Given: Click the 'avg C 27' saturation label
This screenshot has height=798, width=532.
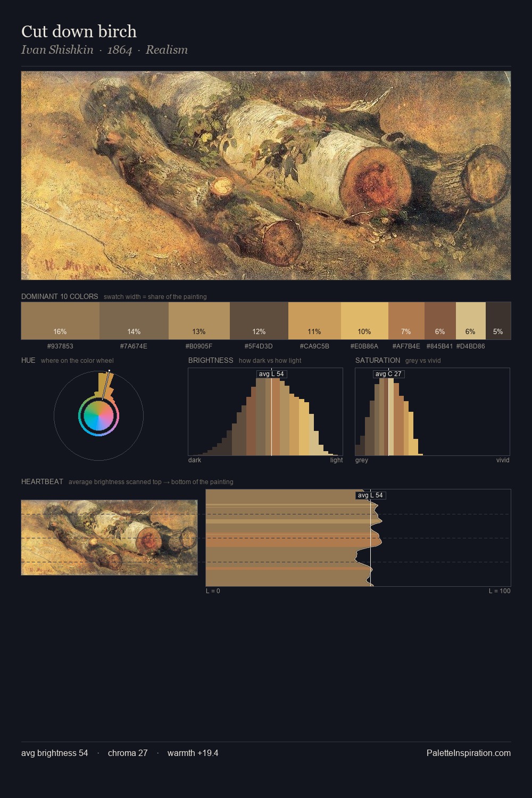Looking at the screenshot, I should point(388,374).
